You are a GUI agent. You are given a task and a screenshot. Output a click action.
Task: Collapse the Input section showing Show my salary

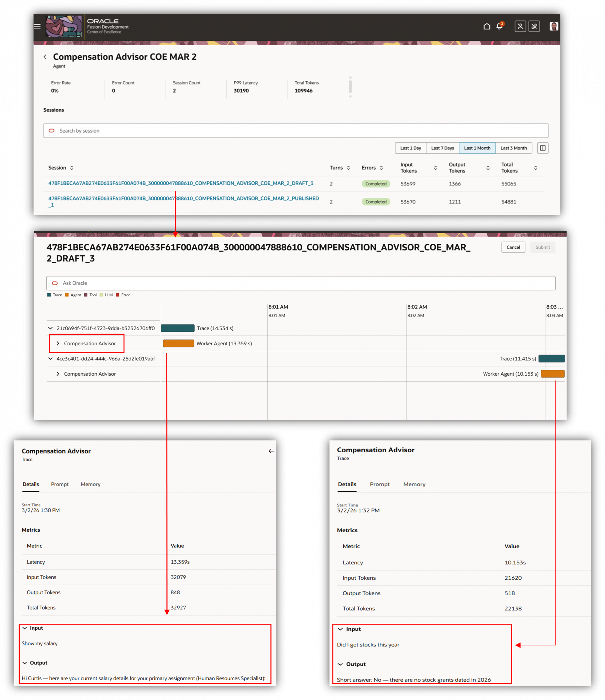coord(25,628)
